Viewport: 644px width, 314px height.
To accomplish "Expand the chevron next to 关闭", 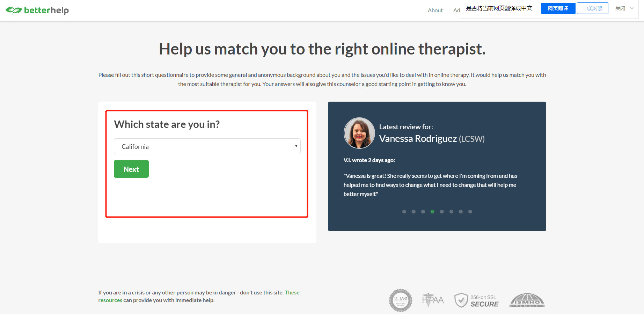I will (x=632, y=8).
